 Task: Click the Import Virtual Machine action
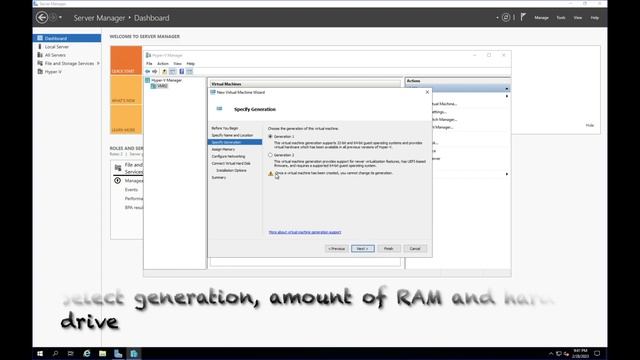point(443,104)
